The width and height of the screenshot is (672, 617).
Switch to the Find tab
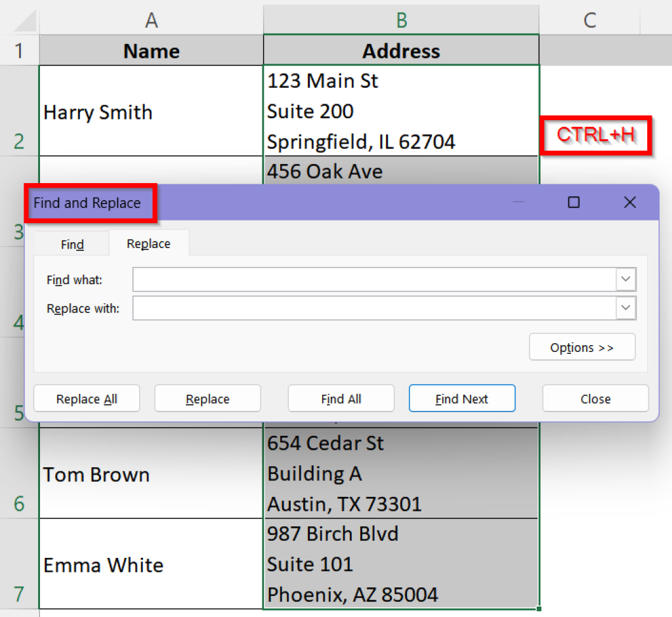point(71,244)
